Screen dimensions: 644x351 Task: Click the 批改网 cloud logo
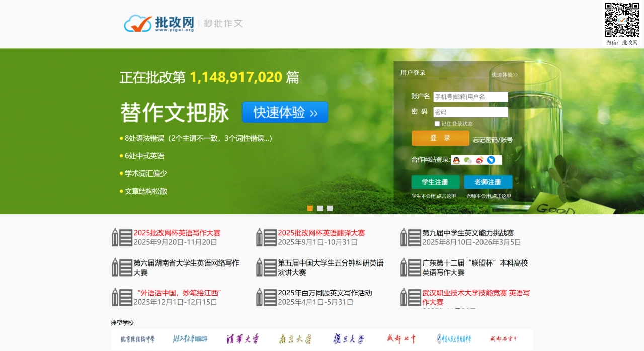[x=138, y=23]
